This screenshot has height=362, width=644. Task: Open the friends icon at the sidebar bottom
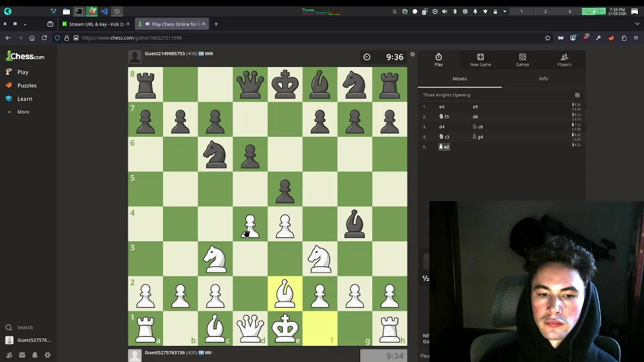tap(9, 355)
